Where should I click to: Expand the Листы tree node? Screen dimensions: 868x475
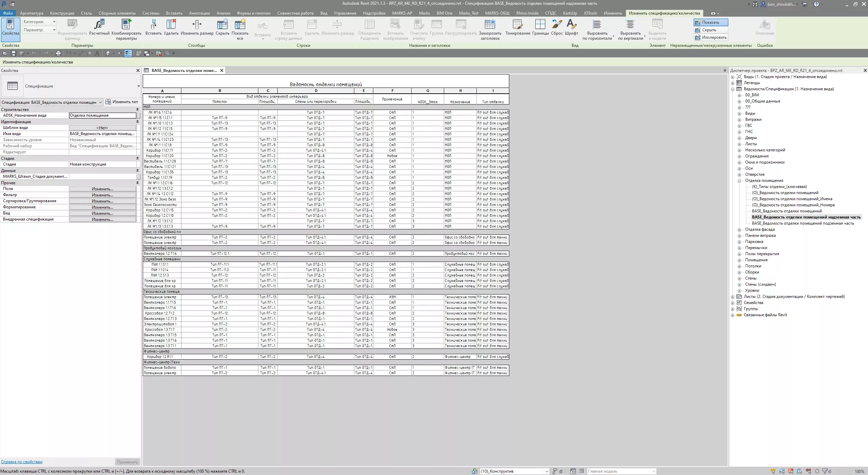pyautogui.click(x=739, y=144)
